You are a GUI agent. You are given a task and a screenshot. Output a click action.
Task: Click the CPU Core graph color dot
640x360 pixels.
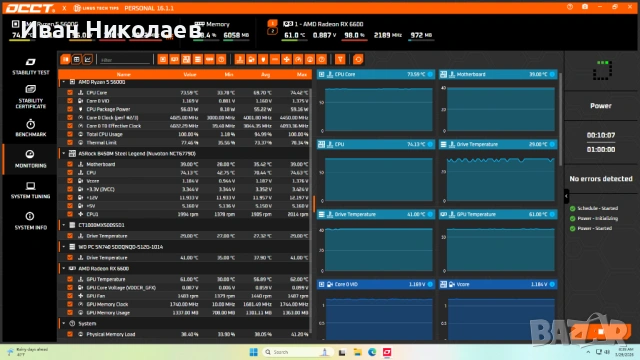tap(430, 74)
